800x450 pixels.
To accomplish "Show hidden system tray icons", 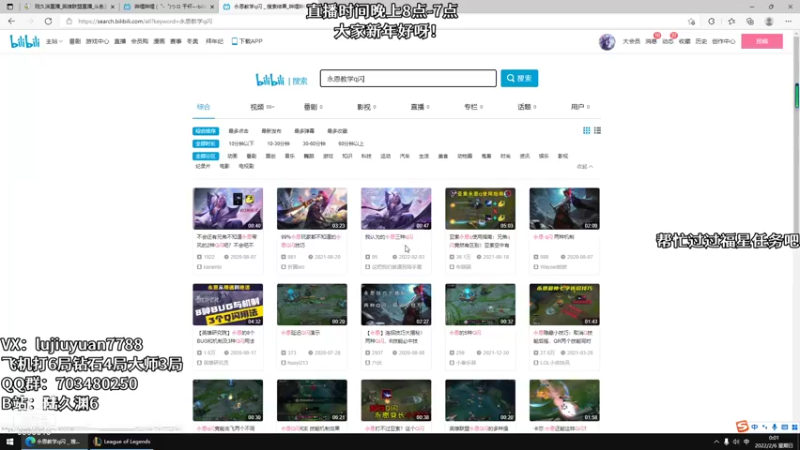I will click(x=716, y=442).
